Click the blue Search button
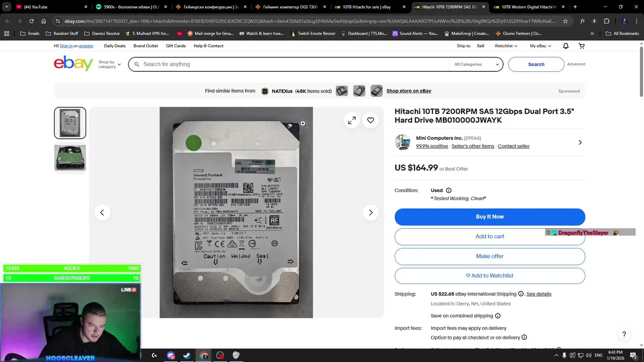644x362 pixels. 536,64
